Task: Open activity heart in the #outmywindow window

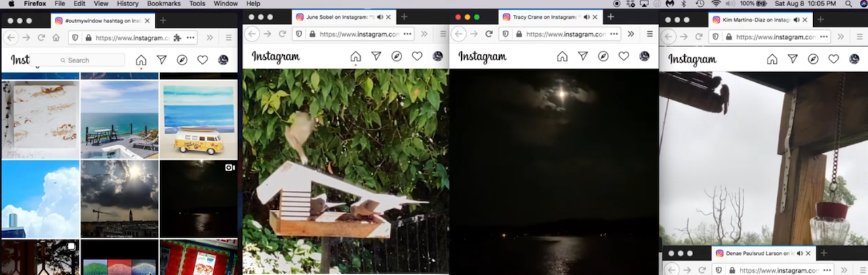Action: coord(202,60)
